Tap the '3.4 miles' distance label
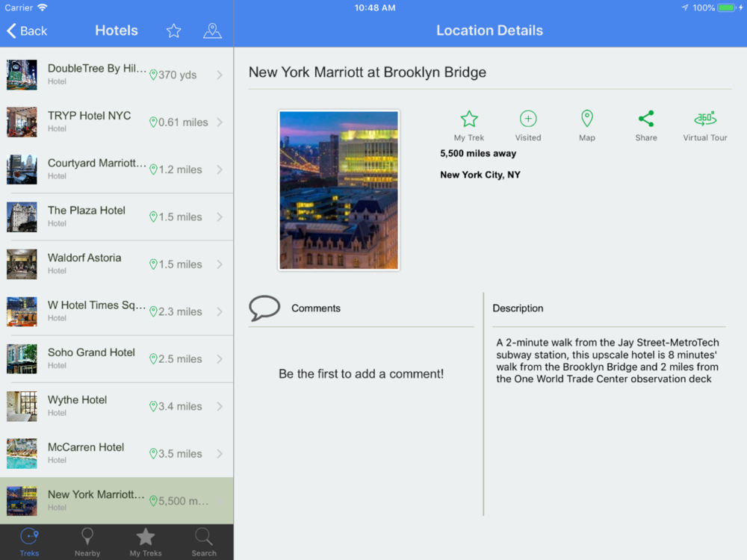747x560 pixels. (x=180, y=407)
